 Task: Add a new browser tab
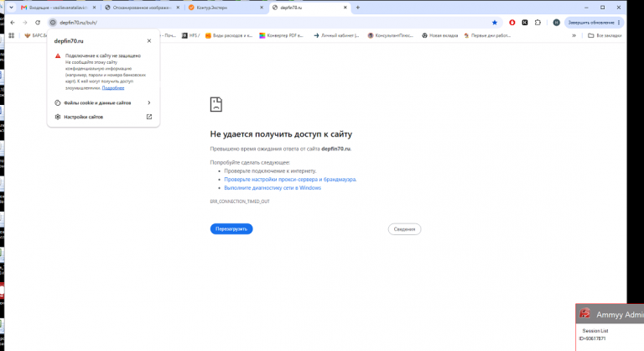(358, 8)
